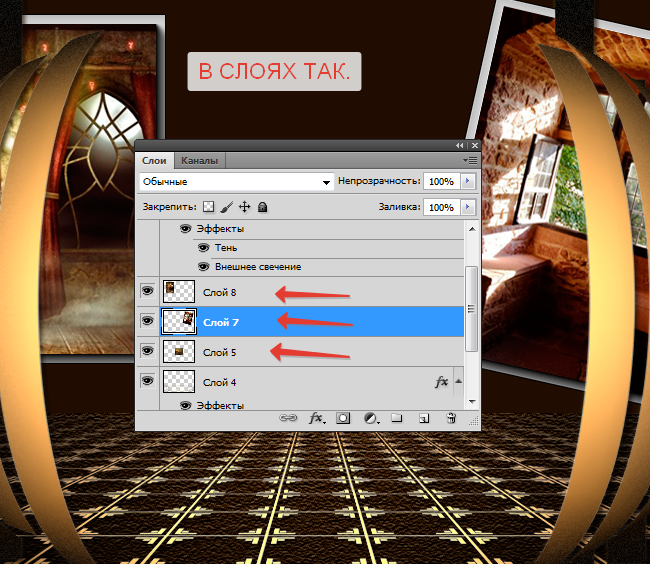This screenshot has width=650, height=564.
Task: Select layer name Слой 4
Action: point(219,382)
